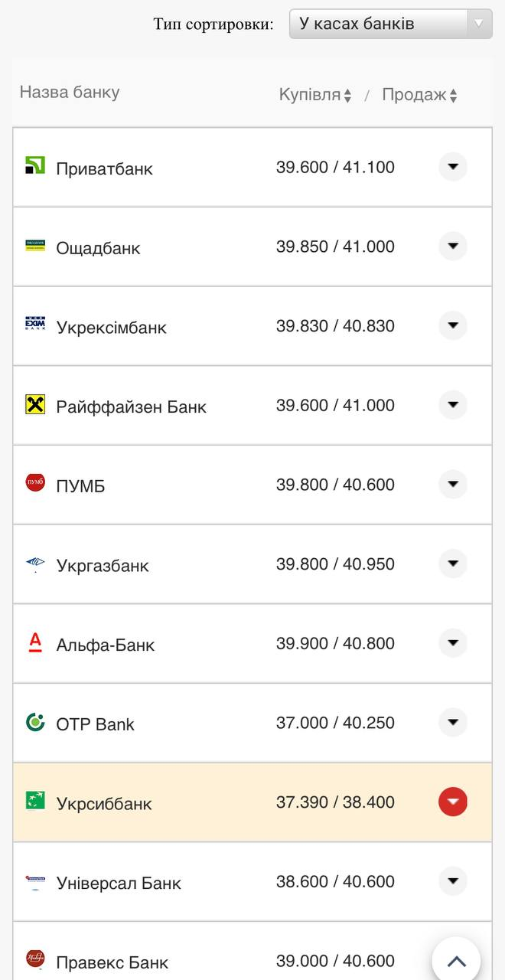Image resolution: width=505 pixels, height=980 pixels.
Task: Click the Укрексімбанк EXIM logo
Action: (35, 325)
